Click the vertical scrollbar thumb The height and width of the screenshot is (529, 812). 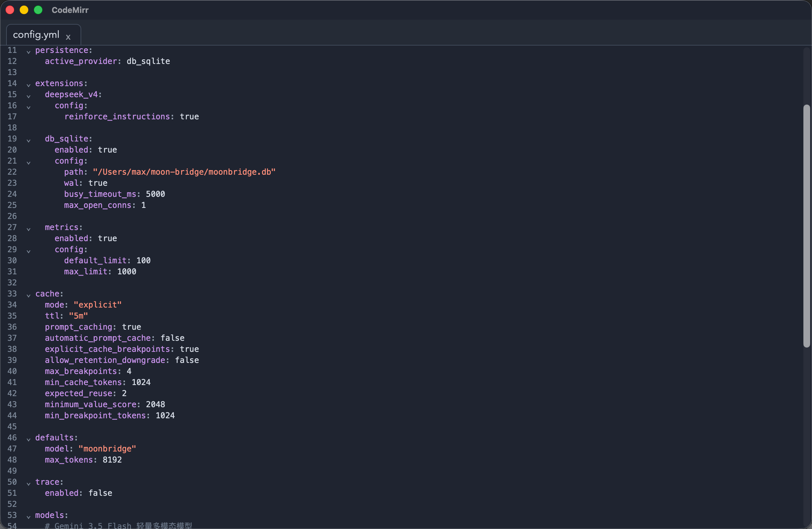click(806, 226)
